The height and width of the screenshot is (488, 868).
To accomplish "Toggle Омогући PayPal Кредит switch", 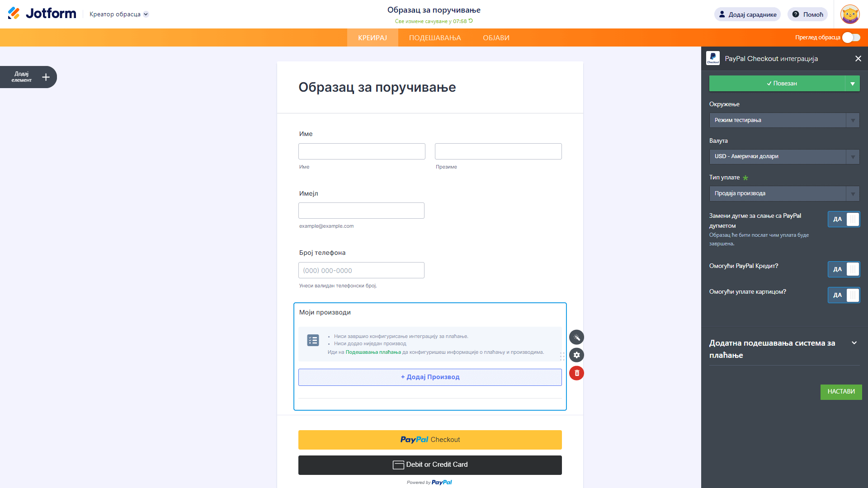I will tap(844, 269).
